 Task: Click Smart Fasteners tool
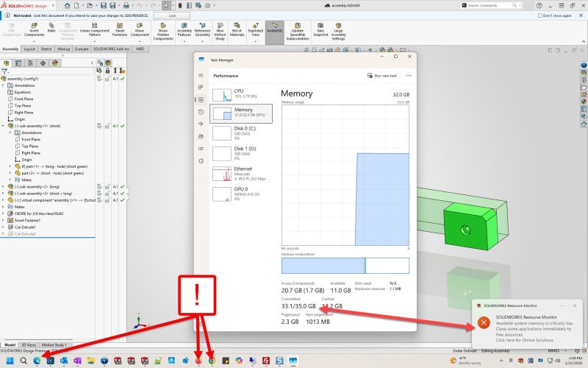point(120,29)
